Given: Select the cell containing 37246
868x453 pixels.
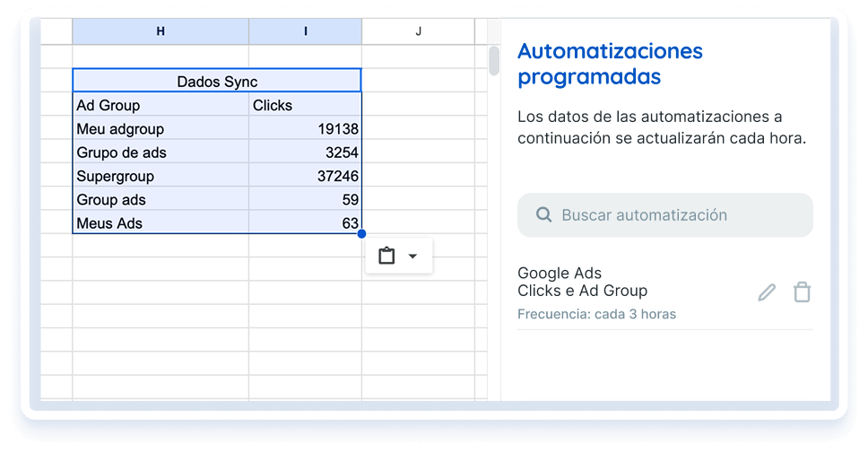Looking at the screenshot, I should coord(305,176).
